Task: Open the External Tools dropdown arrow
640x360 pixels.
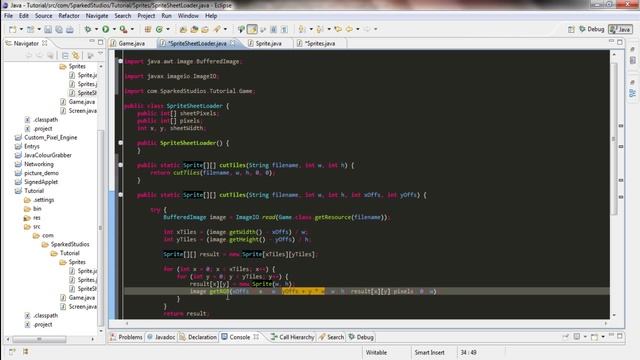Action: [132, 29]
